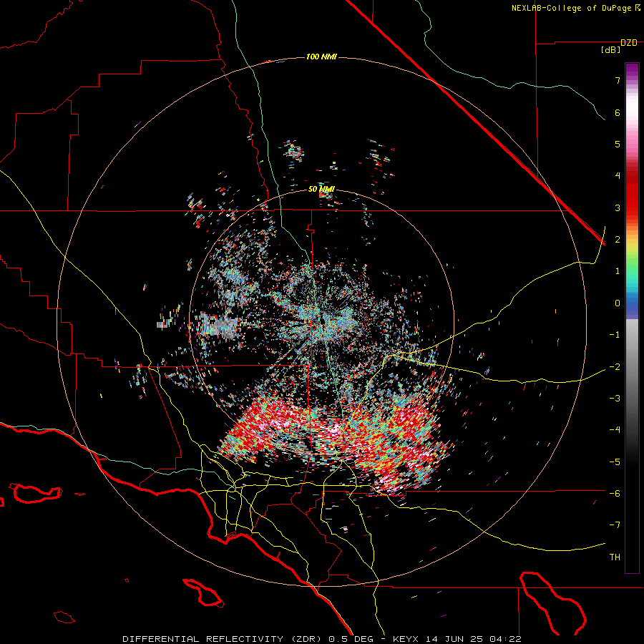Click the '-5' value on the color scale
Image resolution: width=644 pixels, height=644 pixels.
point(615,462)
